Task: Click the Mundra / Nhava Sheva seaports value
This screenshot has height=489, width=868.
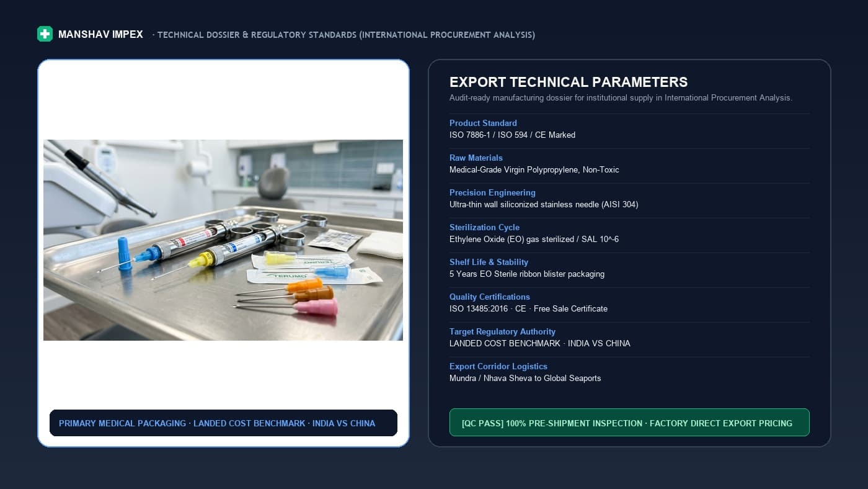Action: pyautogui.click(x=525, y=378)
